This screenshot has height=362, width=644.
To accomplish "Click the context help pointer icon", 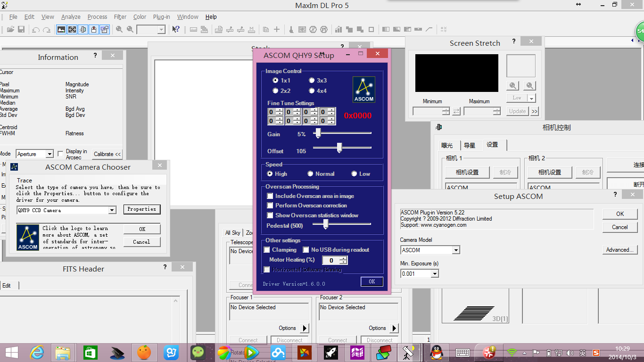I will pyautogui.click(x=175, y=29).
